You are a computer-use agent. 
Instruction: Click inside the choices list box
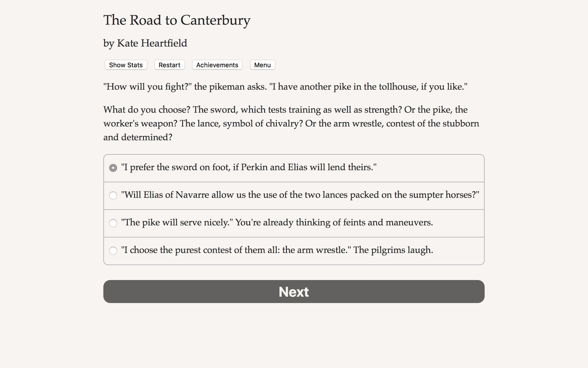294,209
